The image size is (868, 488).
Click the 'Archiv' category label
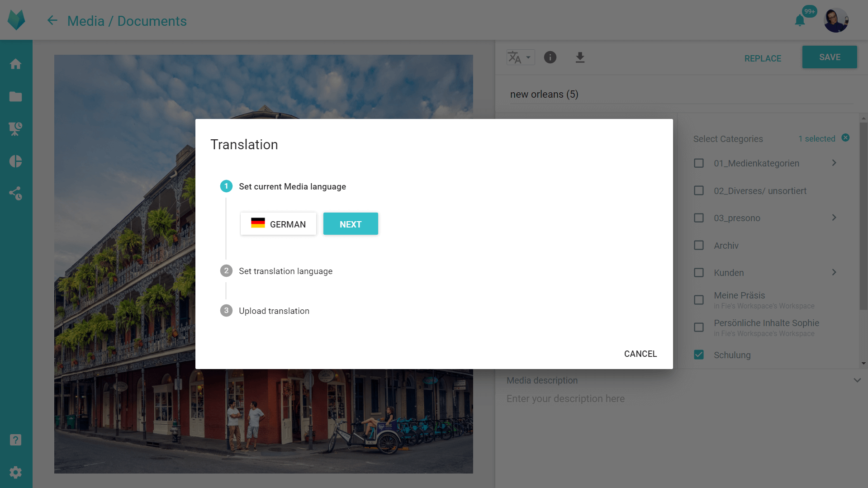point(726,246)
